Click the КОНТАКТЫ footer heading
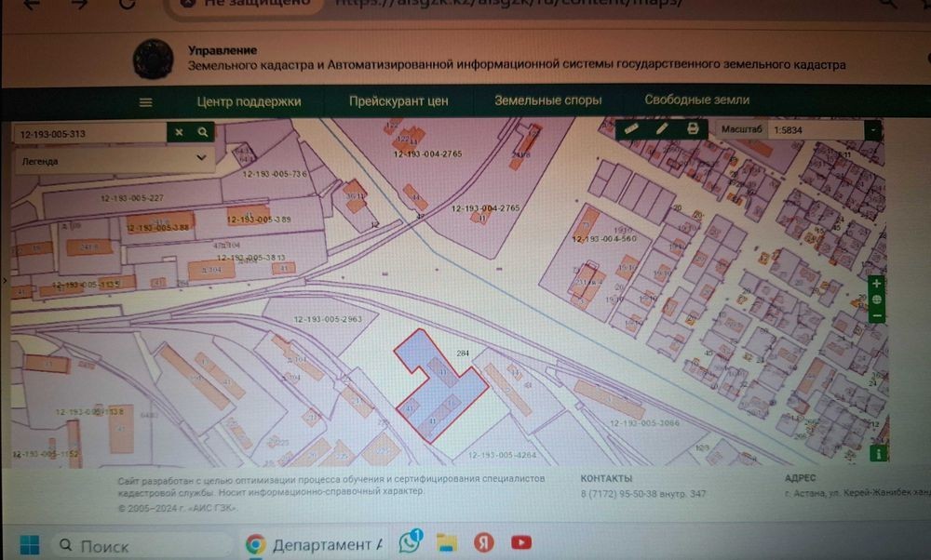931x560 pixels. (x=606, y=478)
